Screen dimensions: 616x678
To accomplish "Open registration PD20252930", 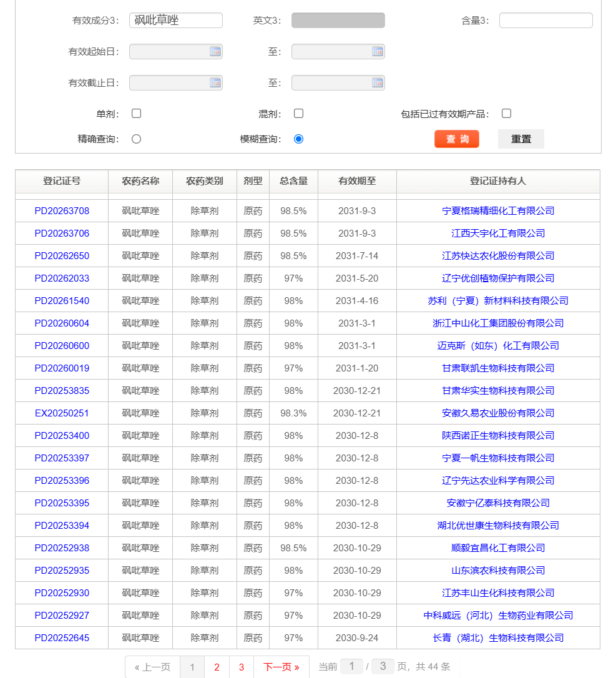I will (x=62, y=593).
